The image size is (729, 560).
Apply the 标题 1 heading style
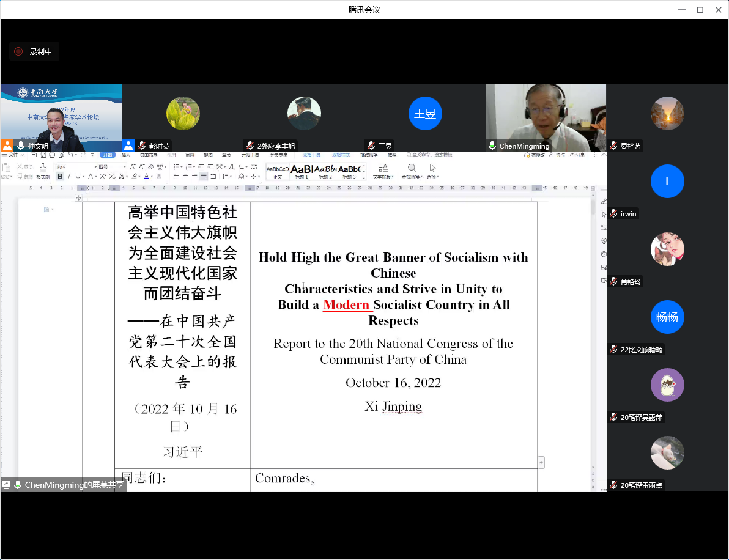(301, 171)
